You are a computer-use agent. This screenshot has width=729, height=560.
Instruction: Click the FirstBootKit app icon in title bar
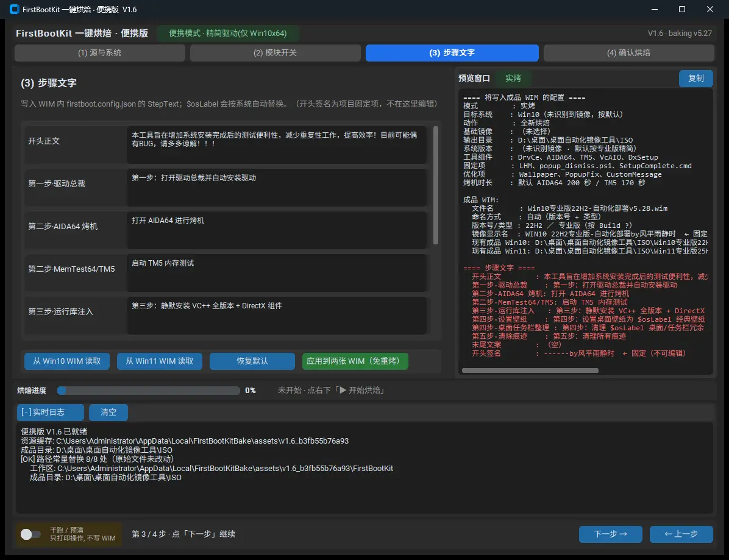click(14, 9)
